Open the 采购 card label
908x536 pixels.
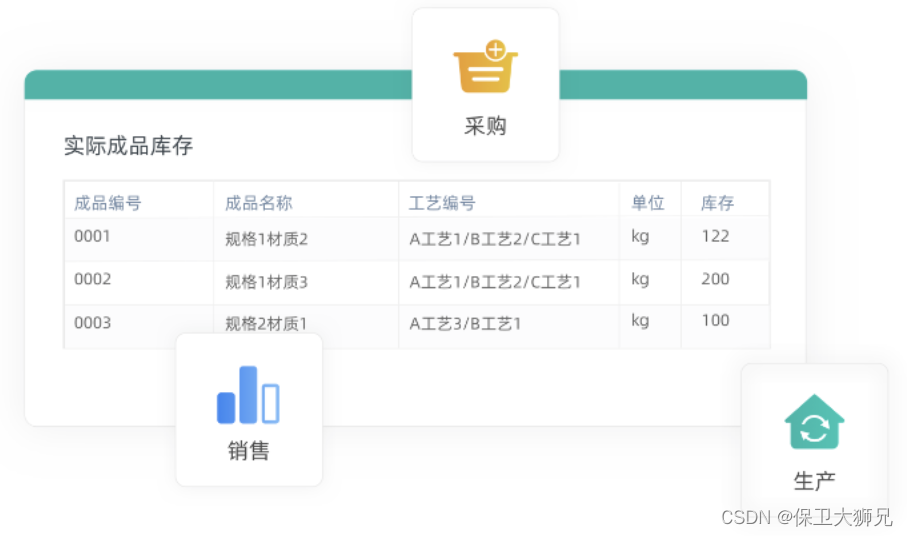(485, 126)
